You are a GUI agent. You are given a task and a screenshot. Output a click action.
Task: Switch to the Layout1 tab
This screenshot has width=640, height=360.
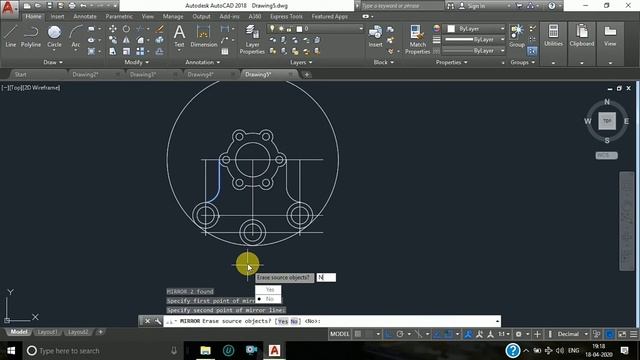coord(47,332)
